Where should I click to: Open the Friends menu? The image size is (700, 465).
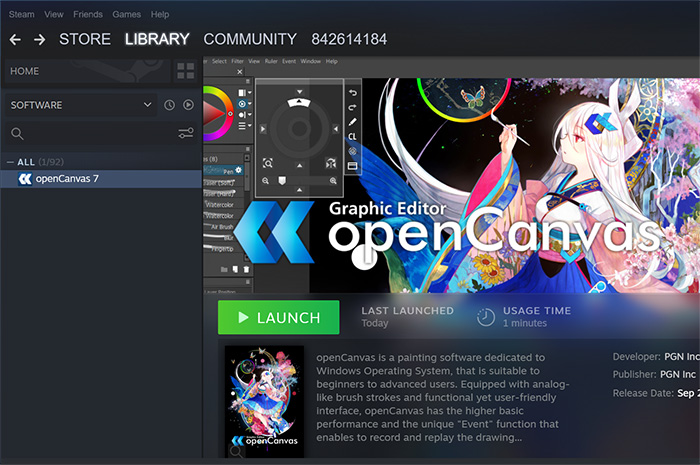click(88, 14)
